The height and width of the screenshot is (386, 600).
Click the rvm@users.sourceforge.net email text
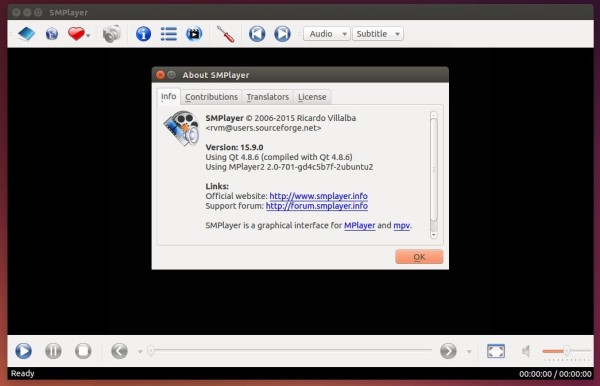[x=263, y=128]
